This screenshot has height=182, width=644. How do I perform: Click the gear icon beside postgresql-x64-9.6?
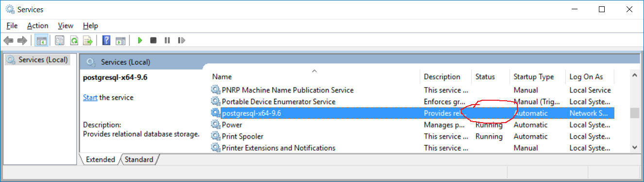click(215, 113)
